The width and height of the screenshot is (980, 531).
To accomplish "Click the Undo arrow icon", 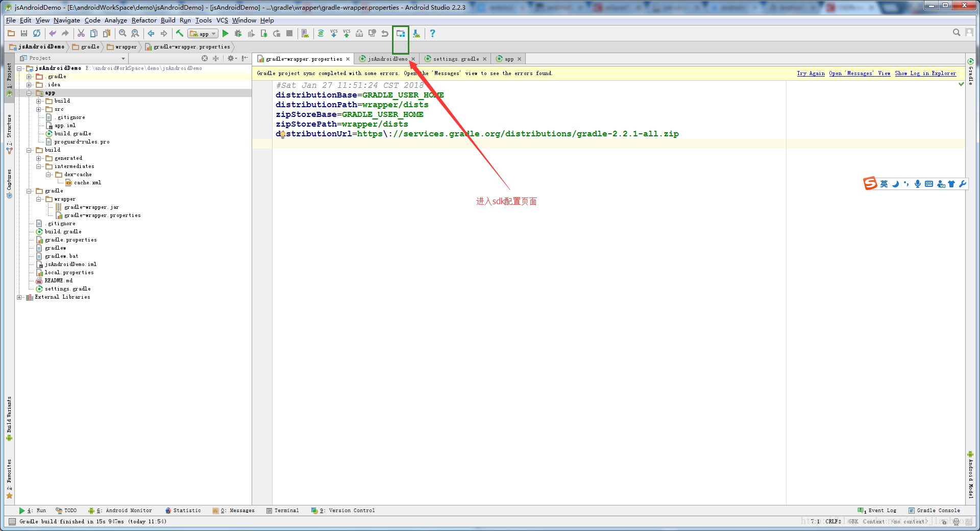I will click(x=53, y=33).
